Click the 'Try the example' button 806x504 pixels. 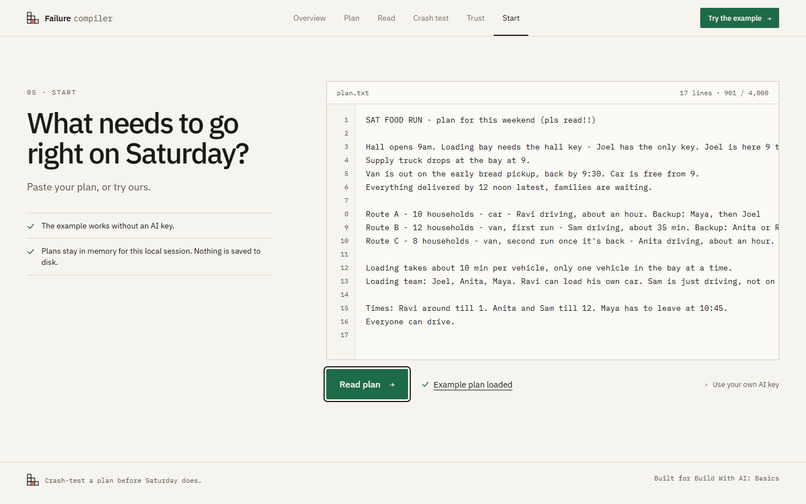click(739, 18)
